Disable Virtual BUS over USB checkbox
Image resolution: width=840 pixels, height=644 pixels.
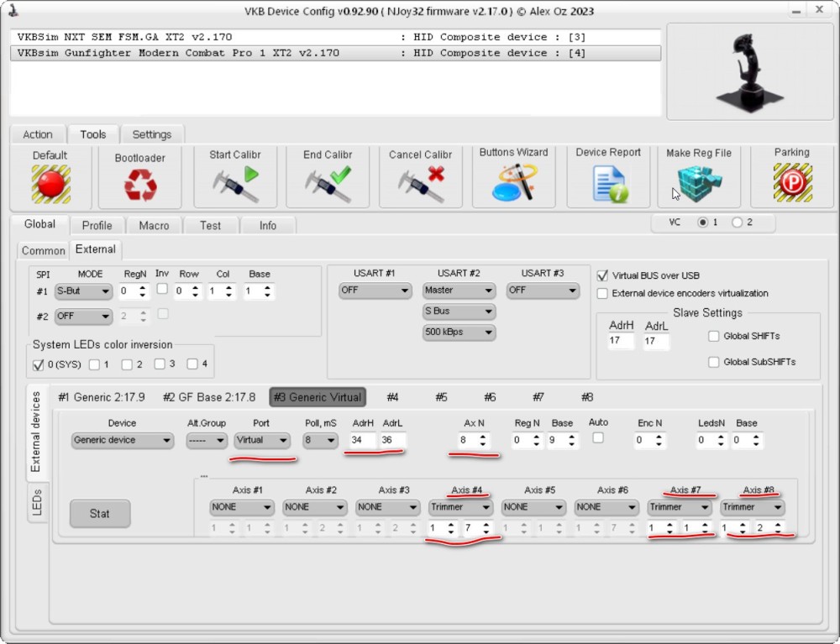[x=602, y=275]
